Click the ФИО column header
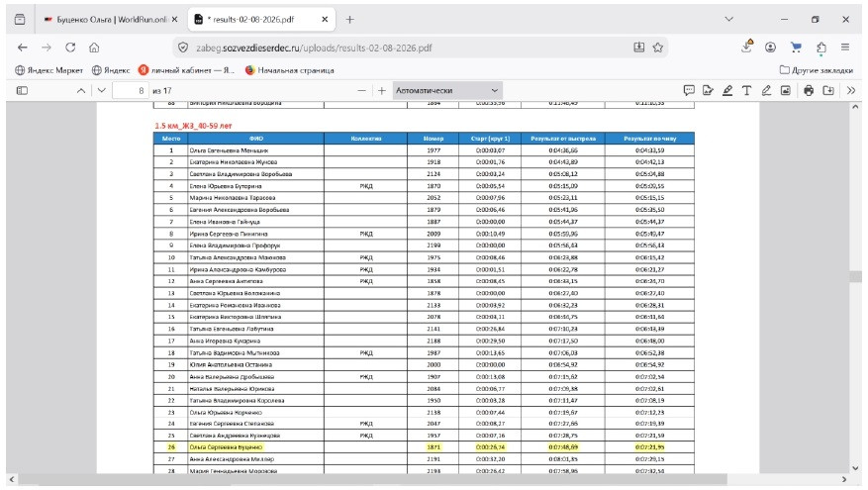Viewport: 868px width, 490px height. tap(255, 139)
